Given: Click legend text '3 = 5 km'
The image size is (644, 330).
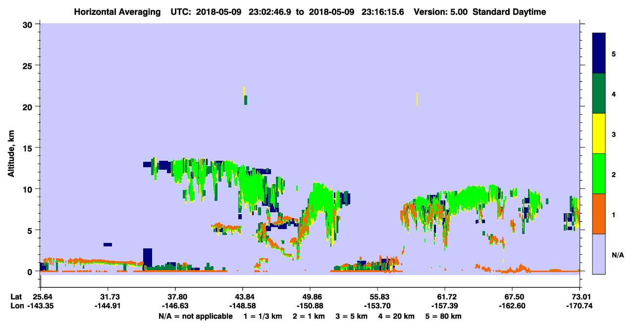Looking at the screenshot, I should (351, 316).
